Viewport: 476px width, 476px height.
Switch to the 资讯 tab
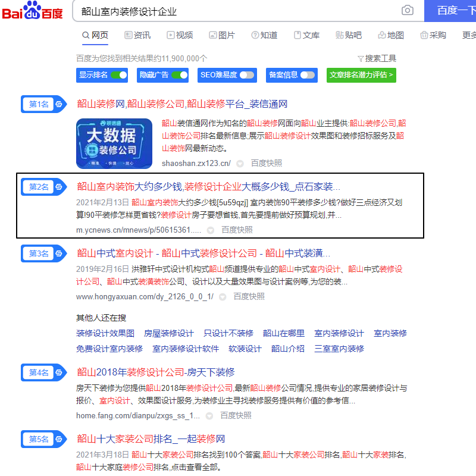click(x=137, y=35)
